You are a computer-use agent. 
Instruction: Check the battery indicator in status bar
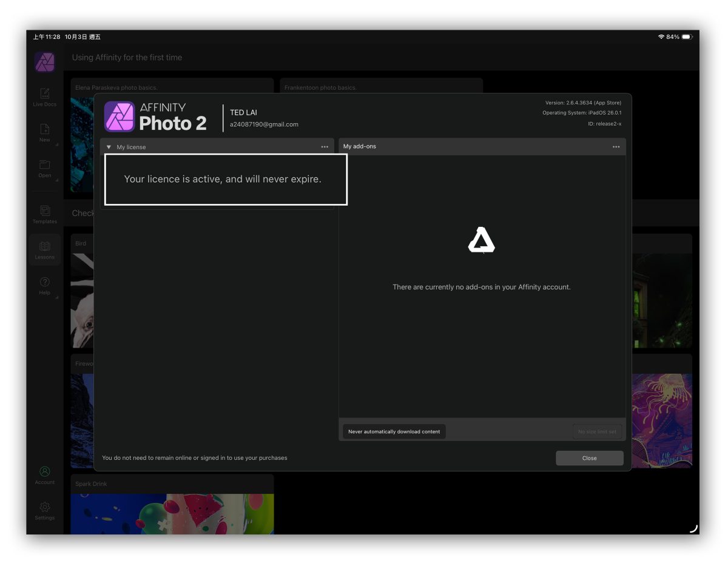[687, 37]
